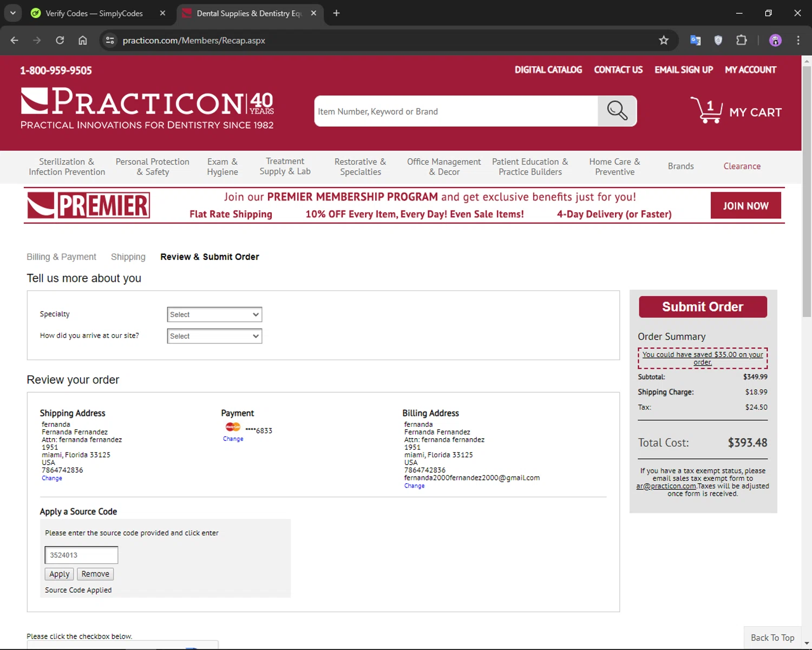
Task: Click 'Source Code Applied' status text
Action: [78, 590]
